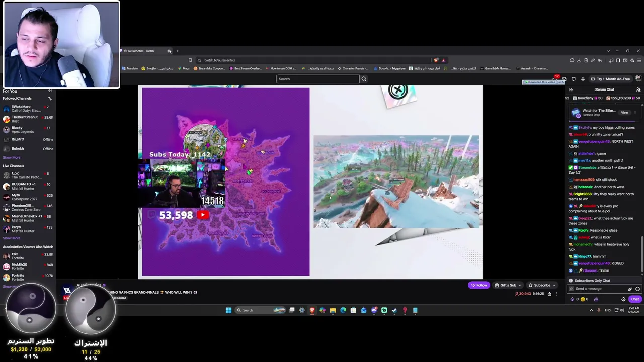Open Best Stream Overlay bookmark
This screenshot has width=644, height=362.
247,68
